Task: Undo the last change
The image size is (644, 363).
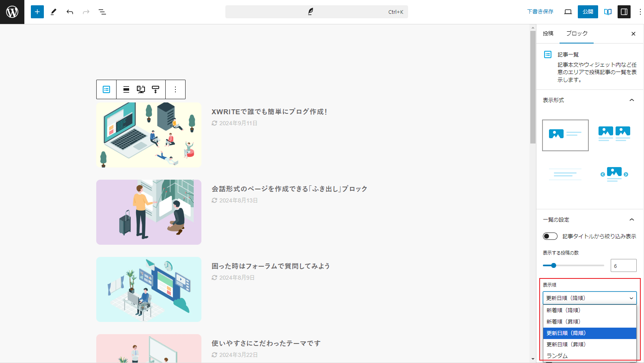Action: click(x=70, y=12)
